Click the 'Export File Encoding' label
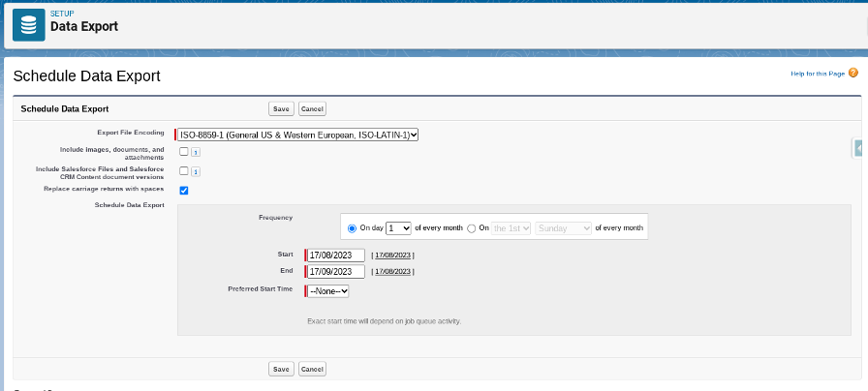Image resolution: width=868 pixels, height=391 pixels. [131, 133]
